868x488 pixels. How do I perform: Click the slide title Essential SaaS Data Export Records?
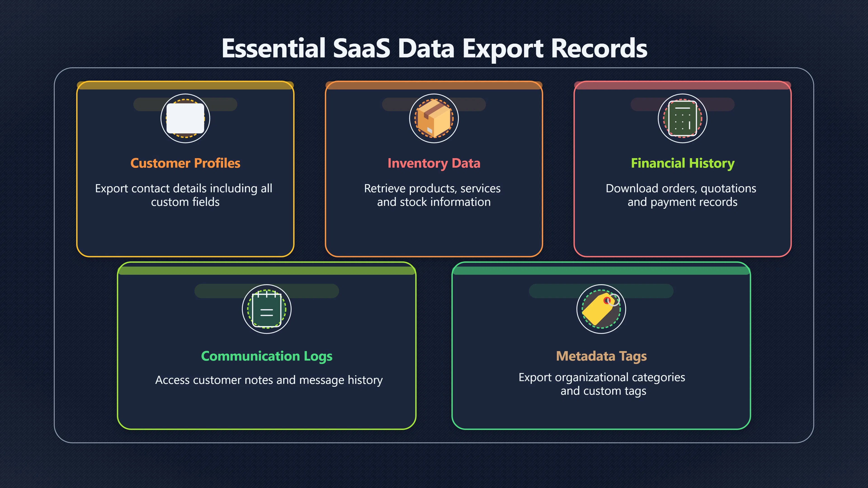(x=434, y=49)
